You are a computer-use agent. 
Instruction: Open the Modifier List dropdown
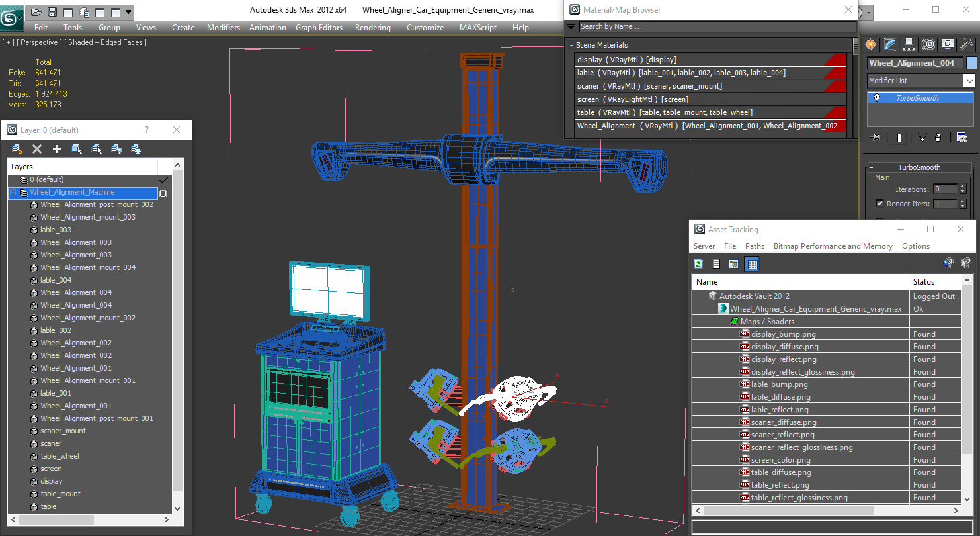[922, 81]
